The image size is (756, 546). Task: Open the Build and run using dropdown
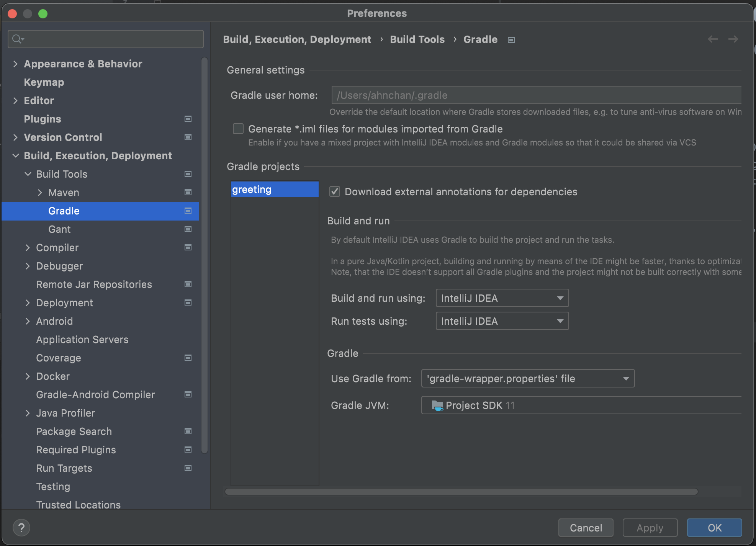click(x=502, y=298)
